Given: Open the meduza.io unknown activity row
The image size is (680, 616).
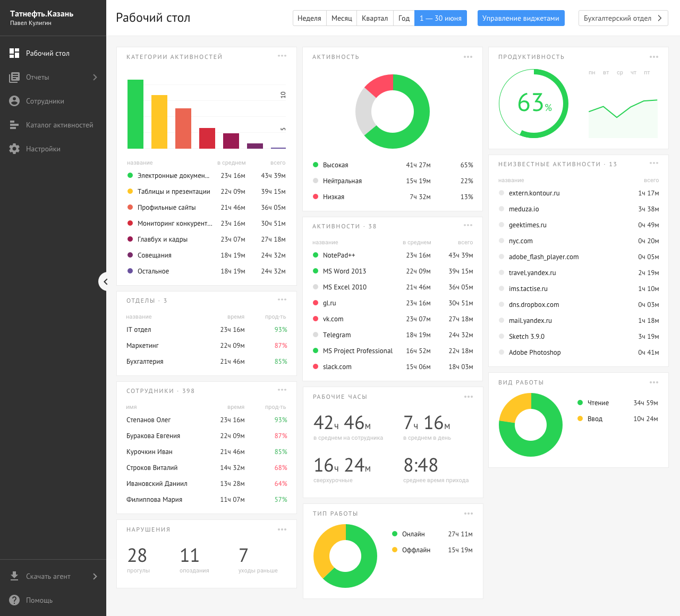Looking at the screenshot, I should click(579, 209).
